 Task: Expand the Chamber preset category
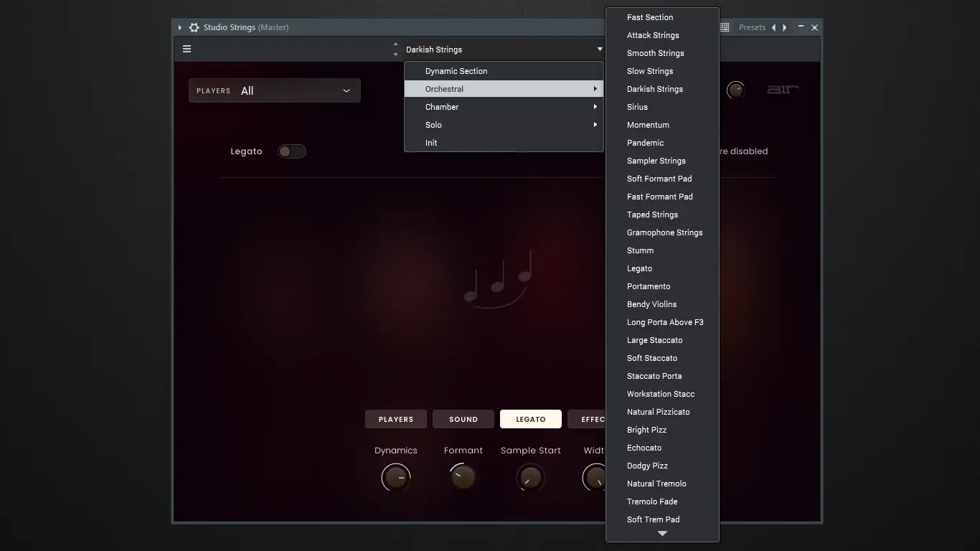coord(504,107)
